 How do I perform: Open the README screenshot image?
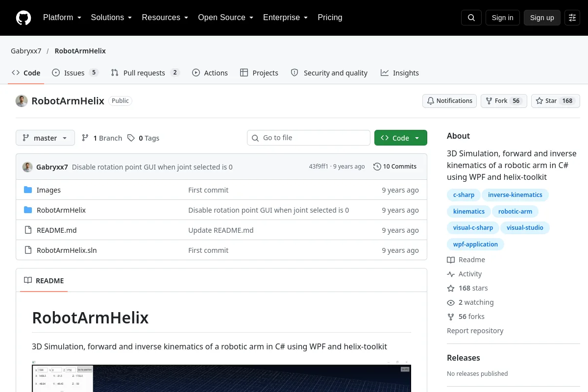click(x=221, y=376)
